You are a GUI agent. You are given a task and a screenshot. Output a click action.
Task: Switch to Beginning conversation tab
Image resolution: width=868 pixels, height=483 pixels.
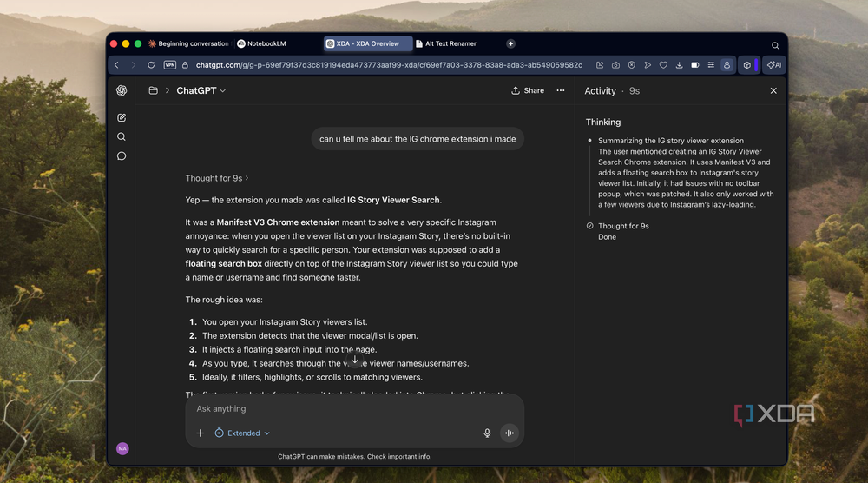tap(188, 43)
